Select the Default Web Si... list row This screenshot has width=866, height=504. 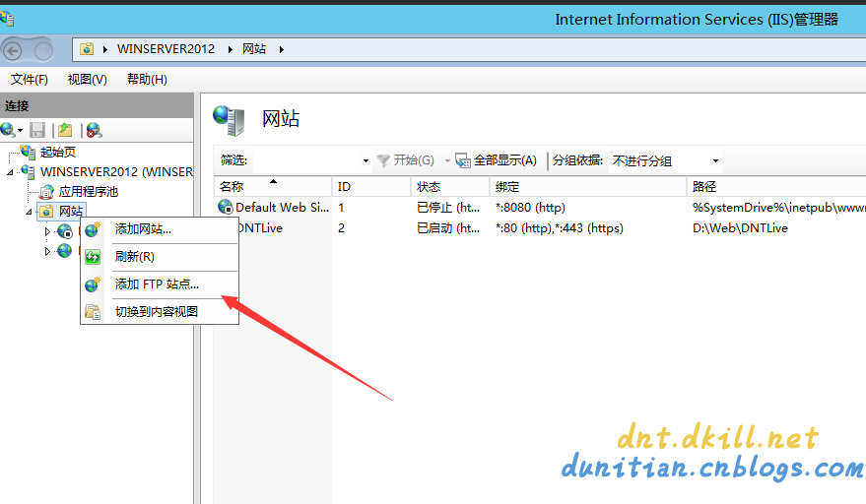(x=540, y=208)
